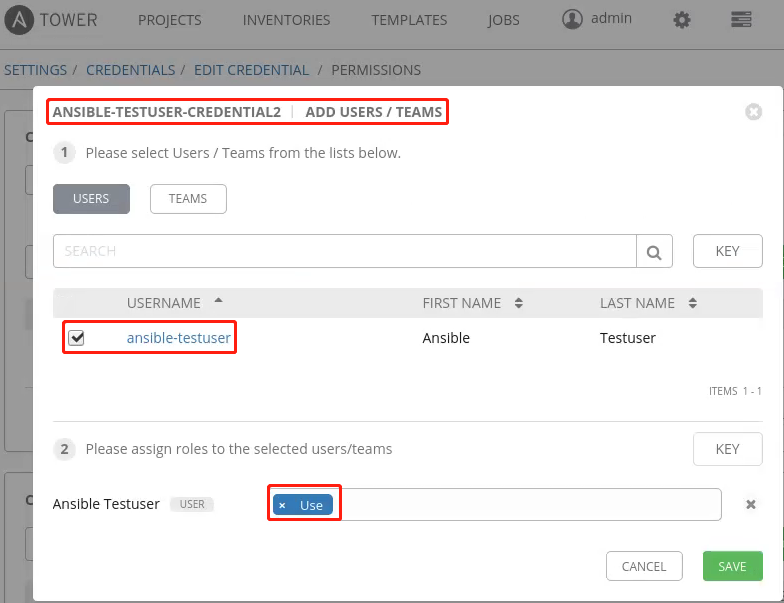The image size is (784, 603).
Task: Save the role assignment
Action: click(732, 566)
